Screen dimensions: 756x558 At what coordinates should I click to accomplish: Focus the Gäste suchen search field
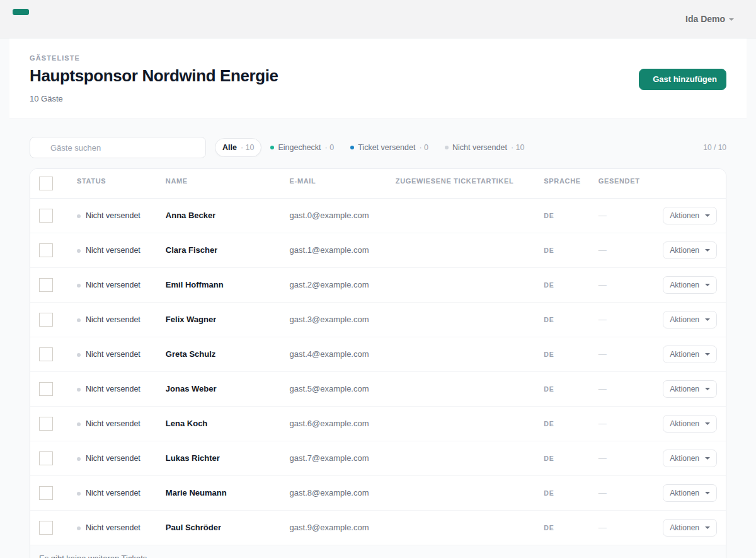118,148
